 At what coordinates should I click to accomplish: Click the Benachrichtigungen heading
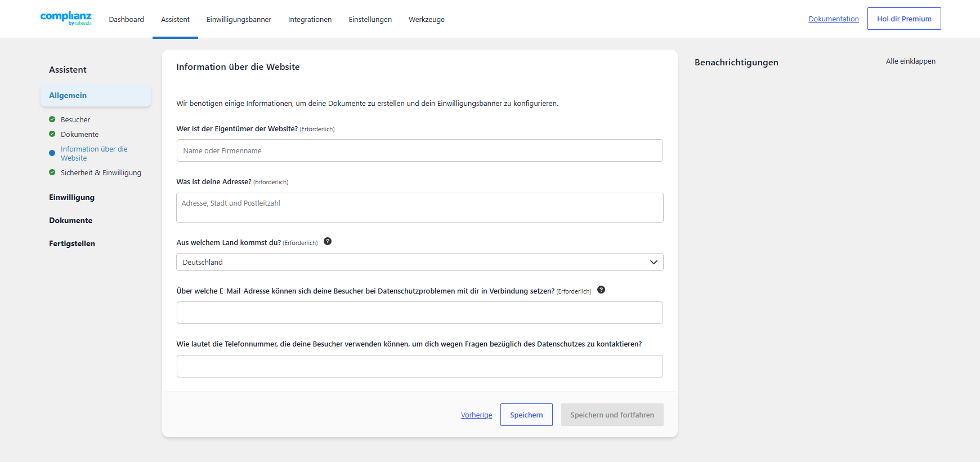(736, 62)
